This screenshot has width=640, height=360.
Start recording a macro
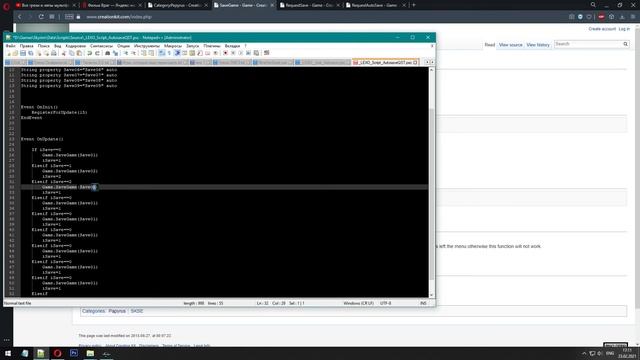click(x=225, y=53)
